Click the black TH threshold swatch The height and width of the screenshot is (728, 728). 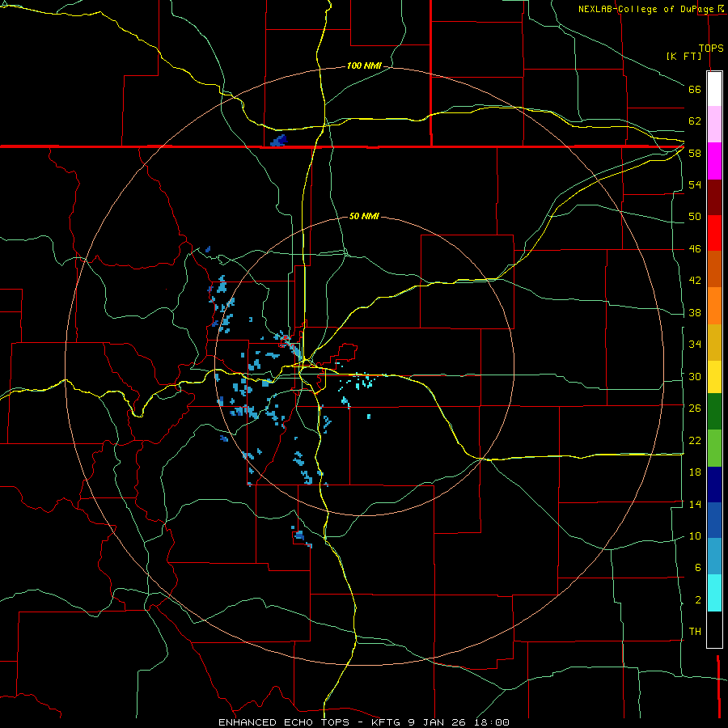click(714, 629)
